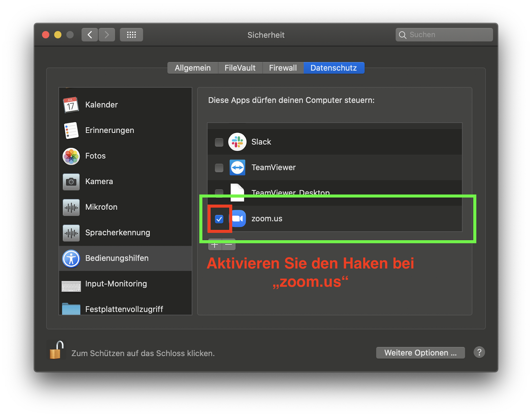532x417 pixels.
Task: Switch to the FileVault tab
Action: 240,68
